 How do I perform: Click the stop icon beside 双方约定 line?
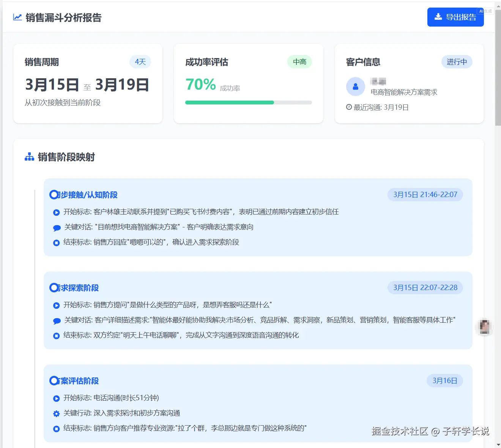point(57,336)
